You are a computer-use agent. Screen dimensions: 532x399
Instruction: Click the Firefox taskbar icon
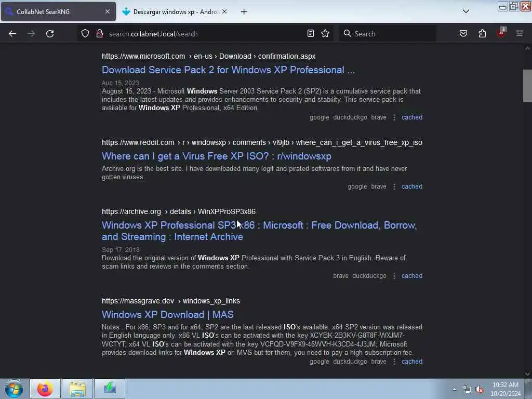tap(45, 389)
